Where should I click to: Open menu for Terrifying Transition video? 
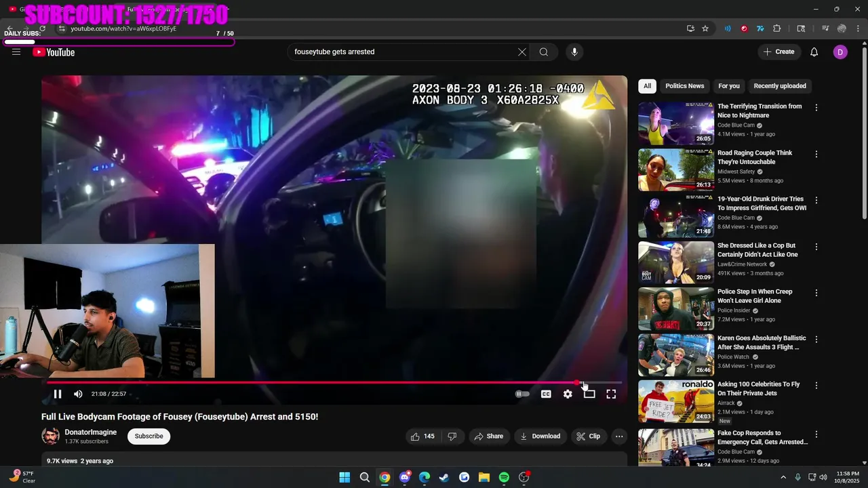[816, 108]
